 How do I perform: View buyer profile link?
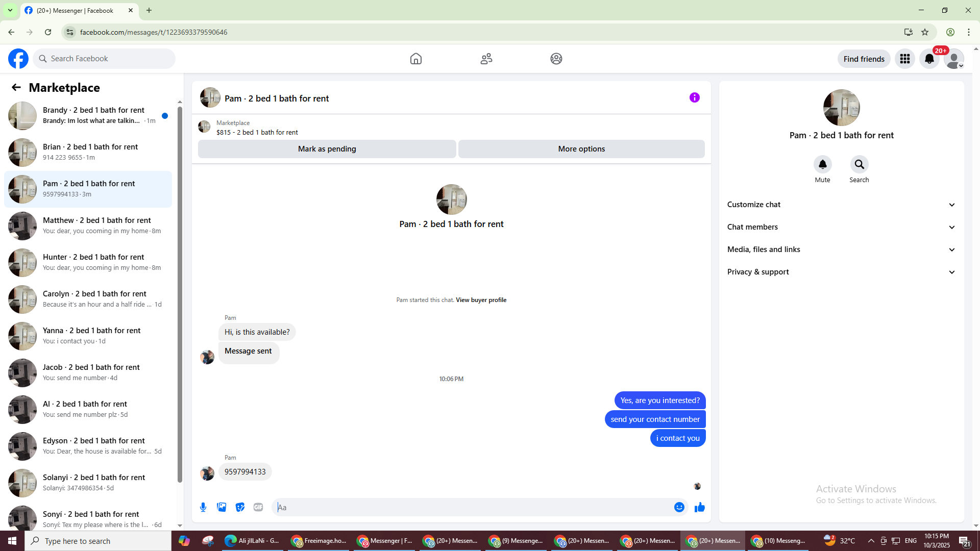pyautogui.click(x=481, y=300)
